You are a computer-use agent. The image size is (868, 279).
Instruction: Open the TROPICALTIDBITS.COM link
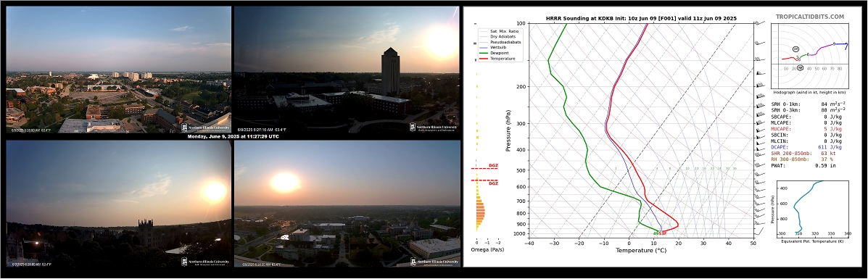pos(810,17)
